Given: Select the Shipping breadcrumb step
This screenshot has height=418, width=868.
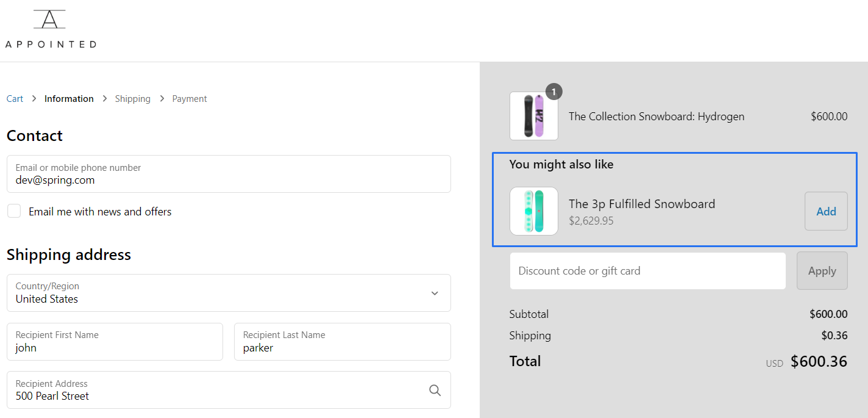Looking at the screenshot, I should [132, 99].
